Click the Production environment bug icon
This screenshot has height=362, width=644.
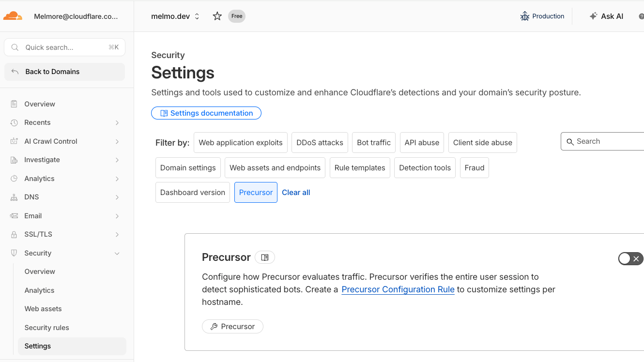point(525,16)
